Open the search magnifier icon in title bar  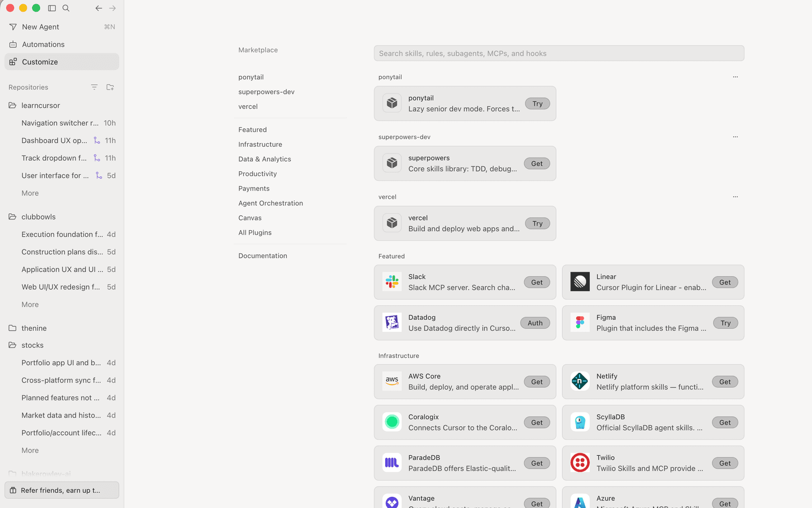(x=66, y=8)
